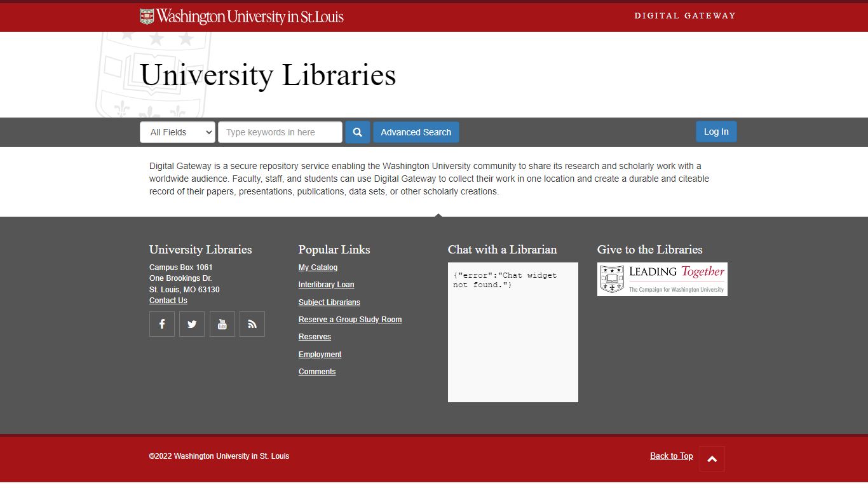Open the Facebook social icon
868x488 pixels.
click(162, 324)
